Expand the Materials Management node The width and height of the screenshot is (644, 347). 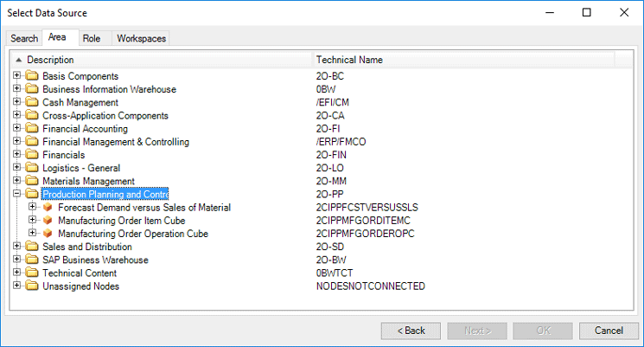click(x=17, y=181)
